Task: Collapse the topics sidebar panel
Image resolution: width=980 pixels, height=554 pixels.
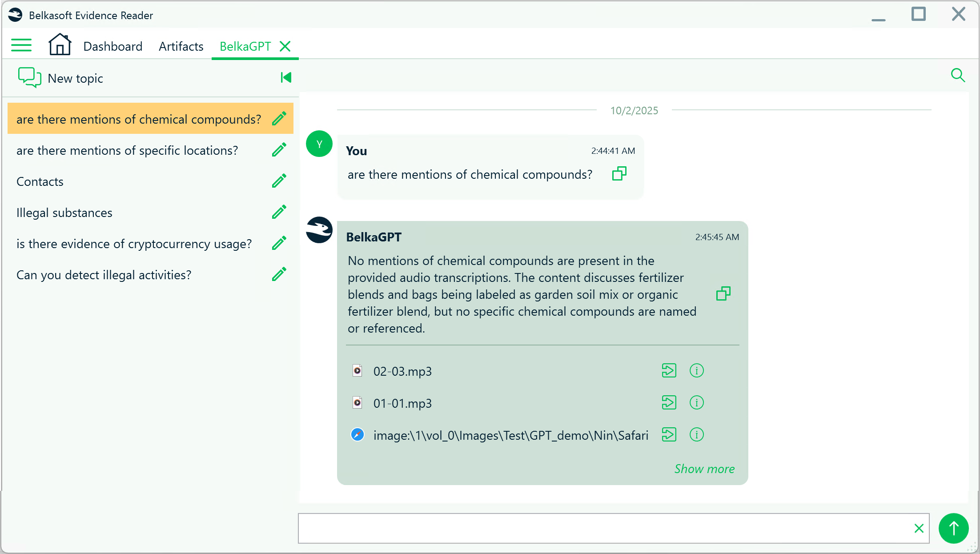Action: click(286, 78)
